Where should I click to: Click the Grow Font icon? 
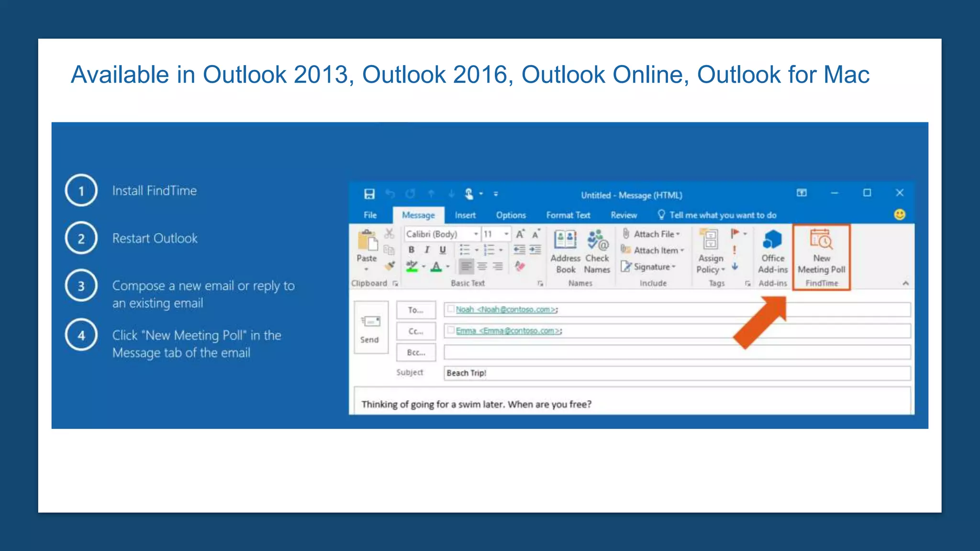[x=520, y=233]
